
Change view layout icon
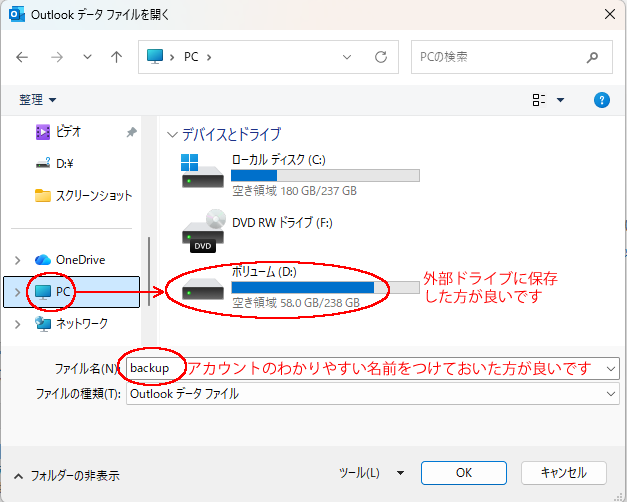[539, 100]
